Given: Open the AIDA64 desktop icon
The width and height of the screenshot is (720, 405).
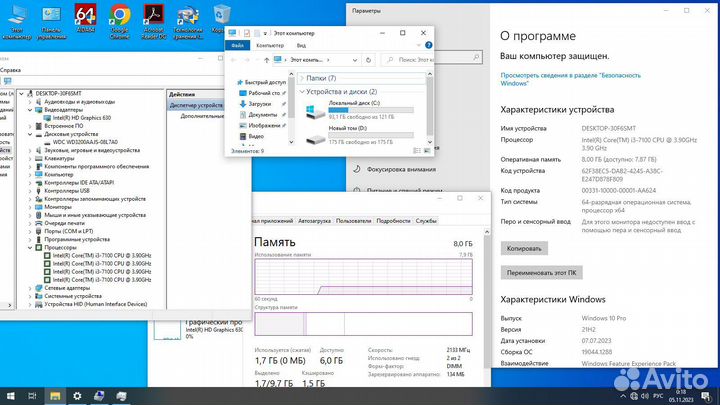Looking at the screenshot, I should [x=85, y=20].
